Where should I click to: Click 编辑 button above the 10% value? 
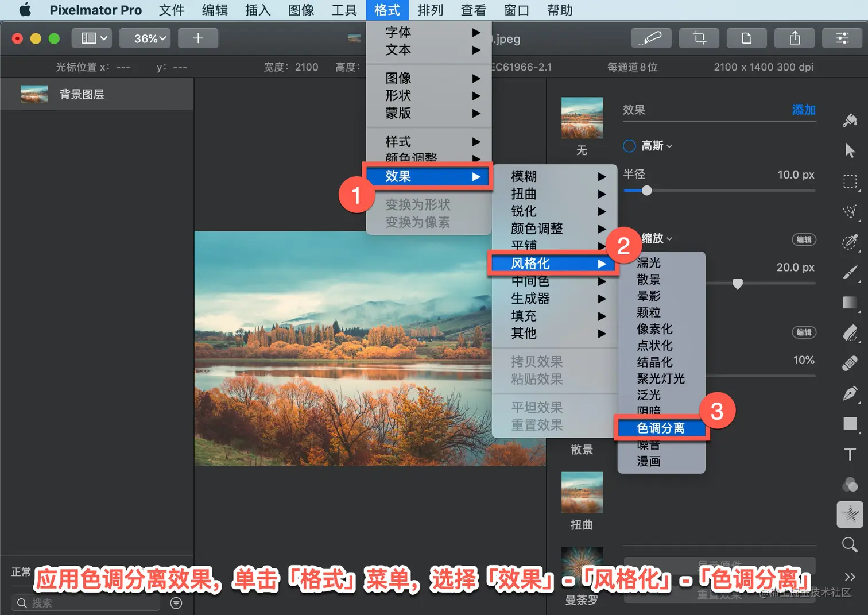(804, 332)
